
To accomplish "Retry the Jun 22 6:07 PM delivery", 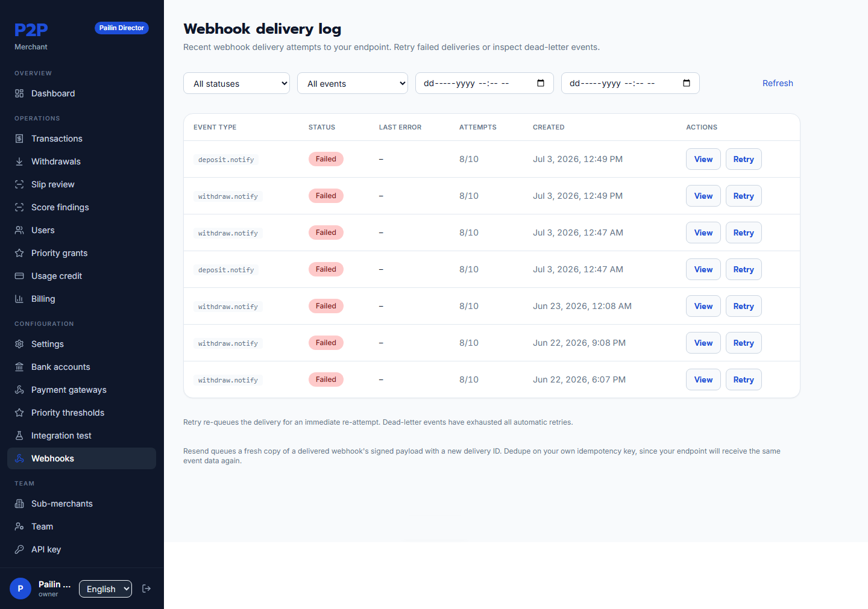I will point(743,379).
